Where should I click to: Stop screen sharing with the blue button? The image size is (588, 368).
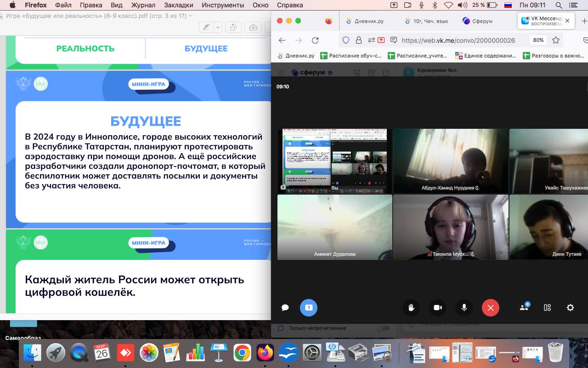pyautogui.click(x=309, y=308)
